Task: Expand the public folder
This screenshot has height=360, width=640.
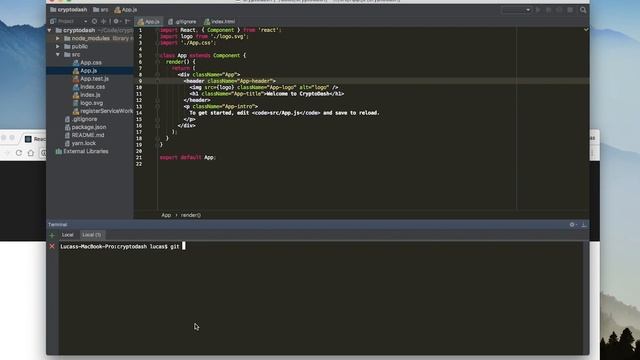Action: tap(58, 47)
